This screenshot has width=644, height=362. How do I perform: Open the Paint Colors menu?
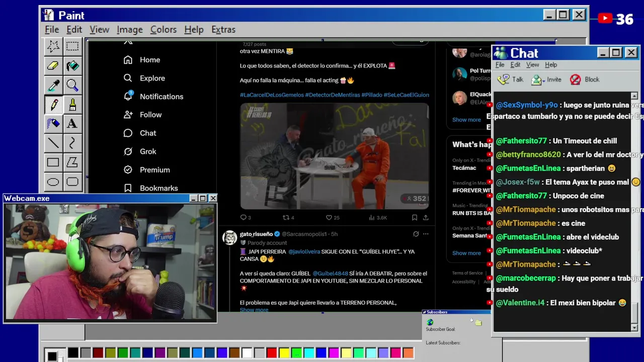164,30
